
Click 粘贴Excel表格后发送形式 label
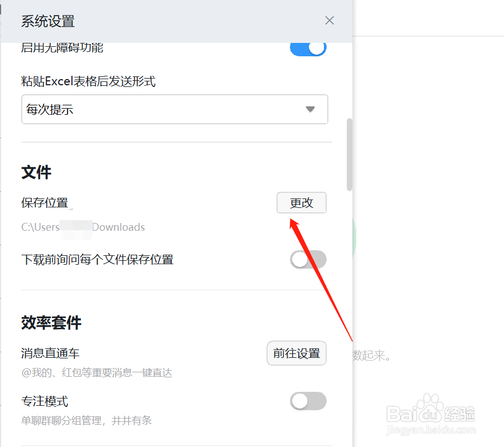point(89,81)
